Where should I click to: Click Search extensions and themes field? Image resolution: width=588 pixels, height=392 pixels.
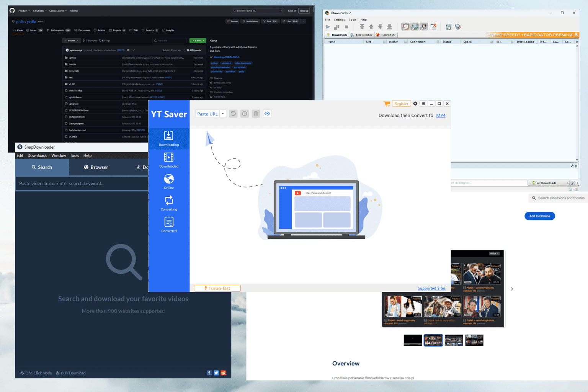coord(558,198)
